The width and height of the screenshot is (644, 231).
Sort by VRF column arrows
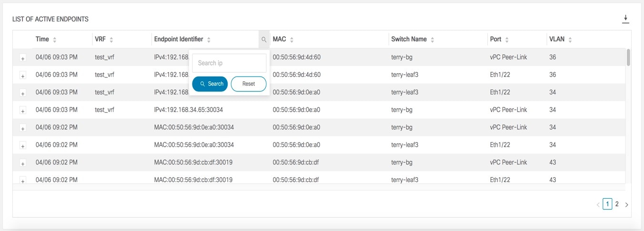111,39
